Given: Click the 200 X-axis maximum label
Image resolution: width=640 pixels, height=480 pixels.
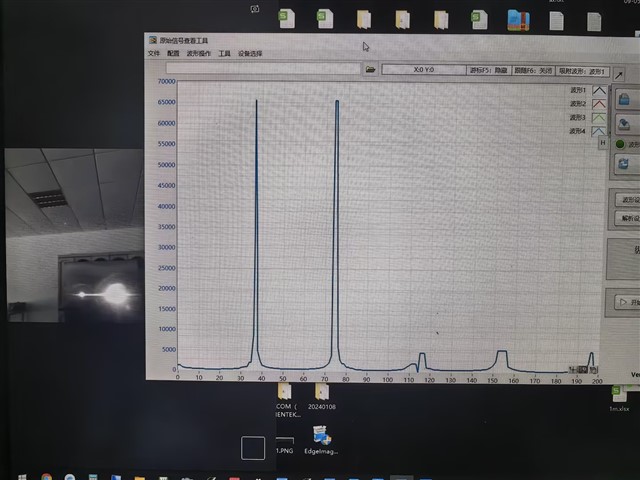Looking at the screenshot, I should (x=597, y=381).
